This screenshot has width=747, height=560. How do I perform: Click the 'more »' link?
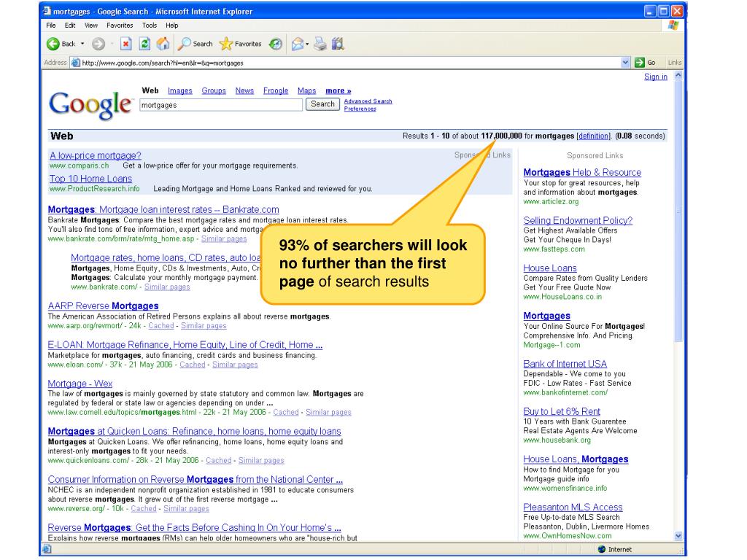(338, 90)
